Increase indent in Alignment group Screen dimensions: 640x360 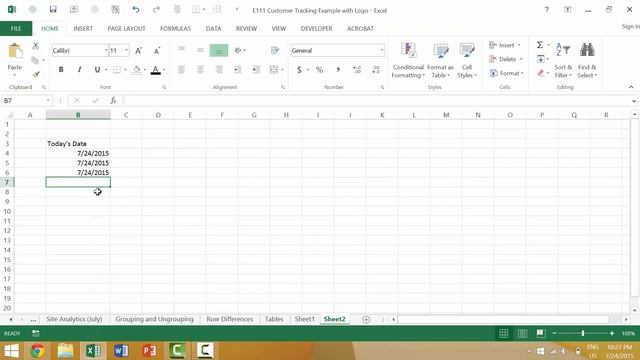[x=256, y=70]
